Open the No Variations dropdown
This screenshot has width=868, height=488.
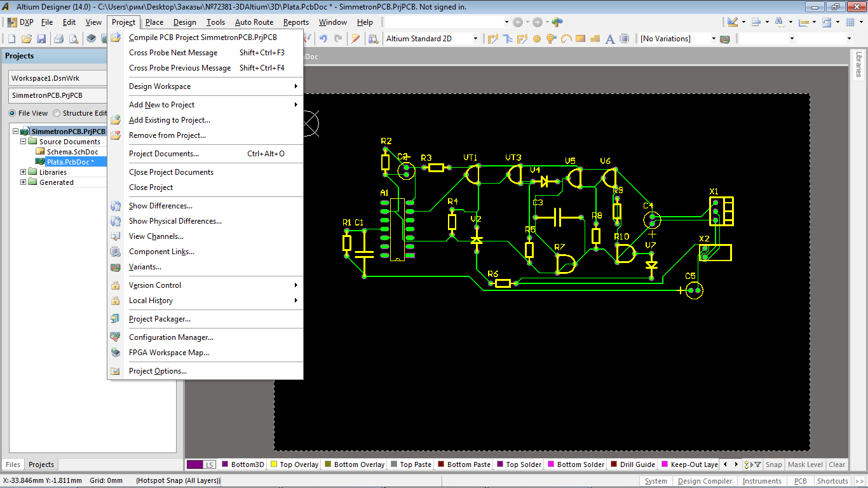tap(713, 39)
